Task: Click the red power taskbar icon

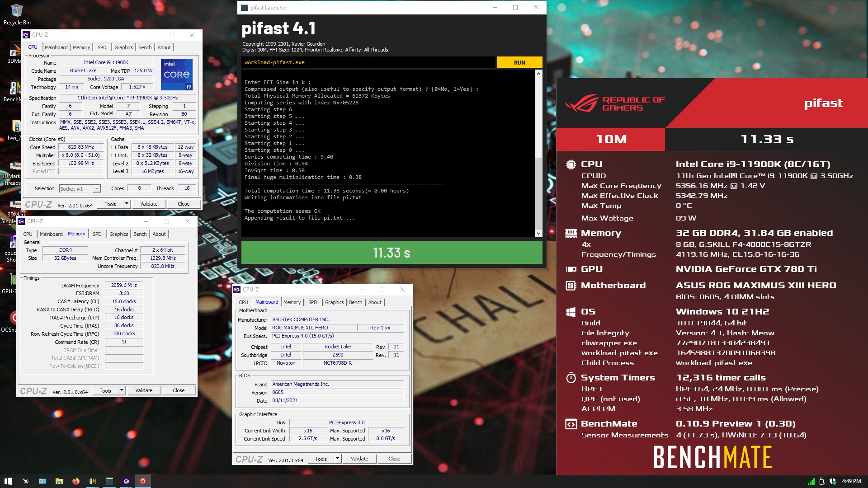Action: (142, 481)
